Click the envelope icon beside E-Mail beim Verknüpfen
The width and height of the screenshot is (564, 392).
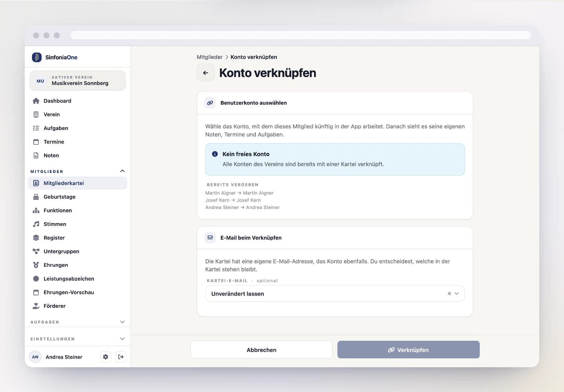210,238
